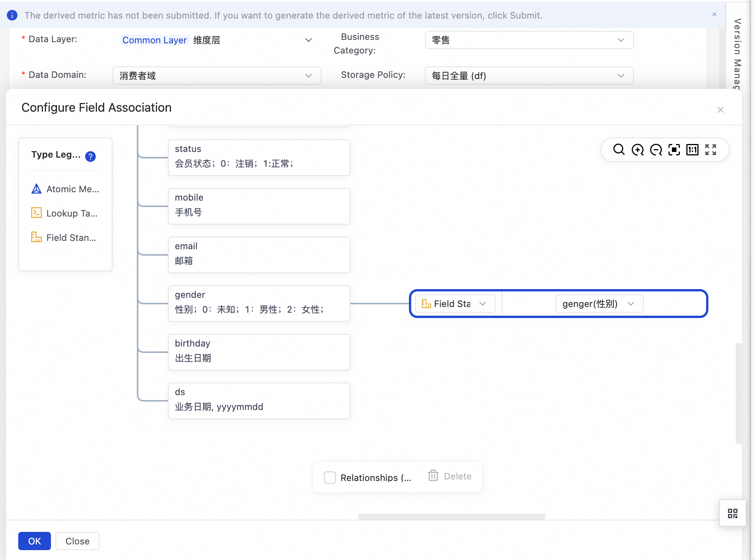Click the Close button
The height and width of the screenshot is (560, 754).
tap(77, 541)
